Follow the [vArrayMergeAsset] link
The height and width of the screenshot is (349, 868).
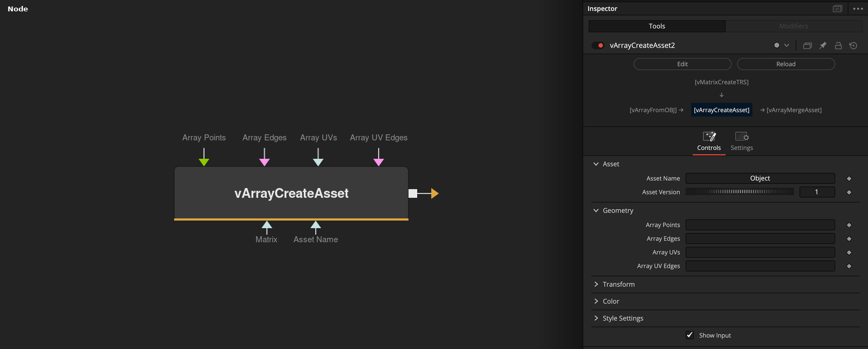tap(794, 110)
